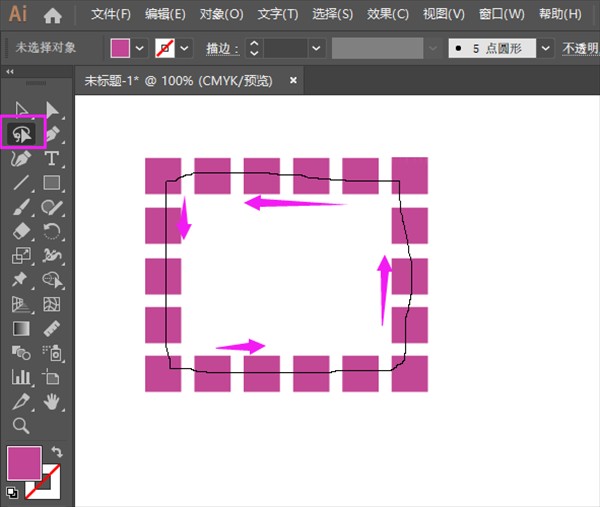Open the 5 点圆形 brush definition dropdown

click(546, 48)
